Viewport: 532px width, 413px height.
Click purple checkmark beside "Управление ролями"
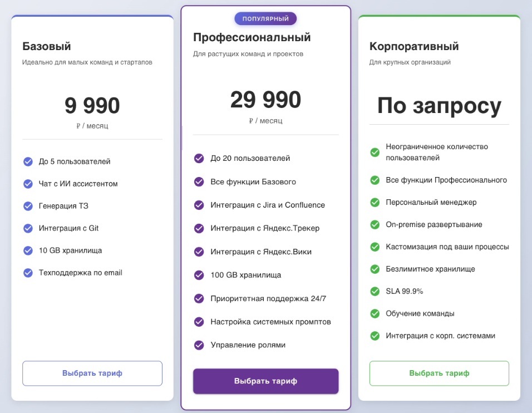(199, 345)
